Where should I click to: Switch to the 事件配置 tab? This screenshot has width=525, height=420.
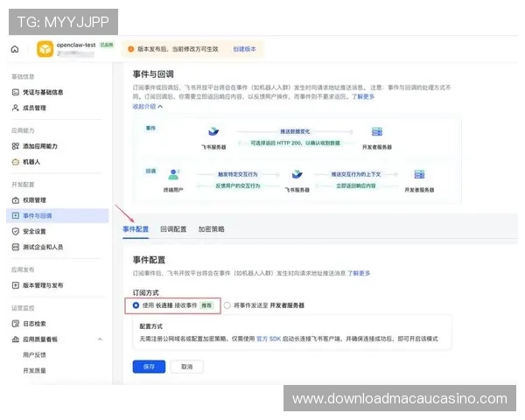point(136,229)
